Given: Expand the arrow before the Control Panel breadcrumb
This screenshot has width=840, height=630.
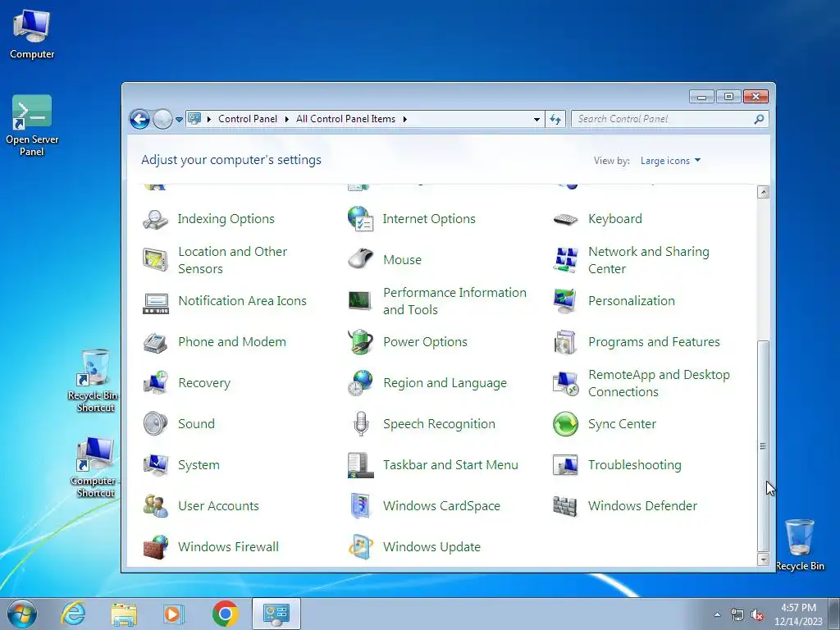Looking at the screenshot, I should pyautogui.click(x=209, y=119).
